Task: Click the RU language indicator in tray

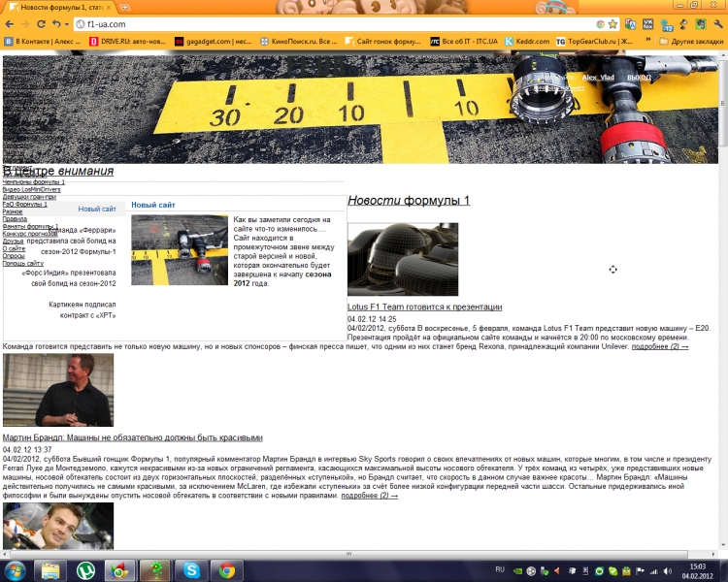Action: click(x=500, y=569)
